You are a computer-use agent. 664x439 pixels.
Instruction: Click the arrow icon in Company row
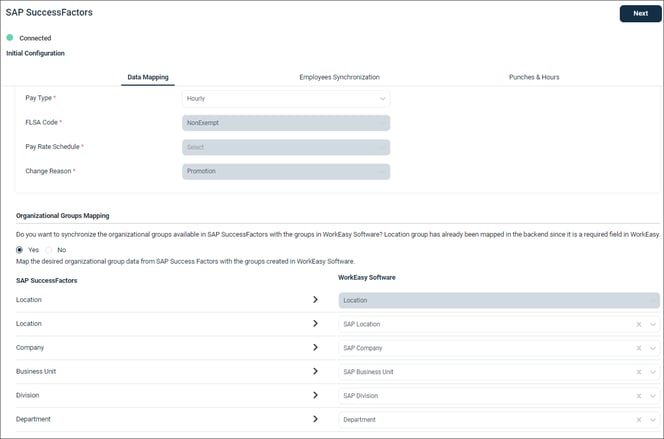[x=315, y=348]
